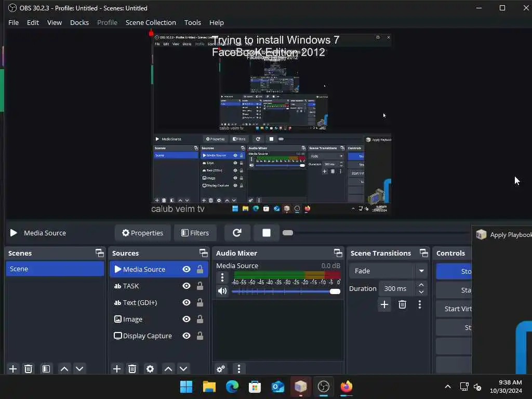Click the preview canvas thumbnail
This screenshot has height=399, width=532.
click(271, 123)
